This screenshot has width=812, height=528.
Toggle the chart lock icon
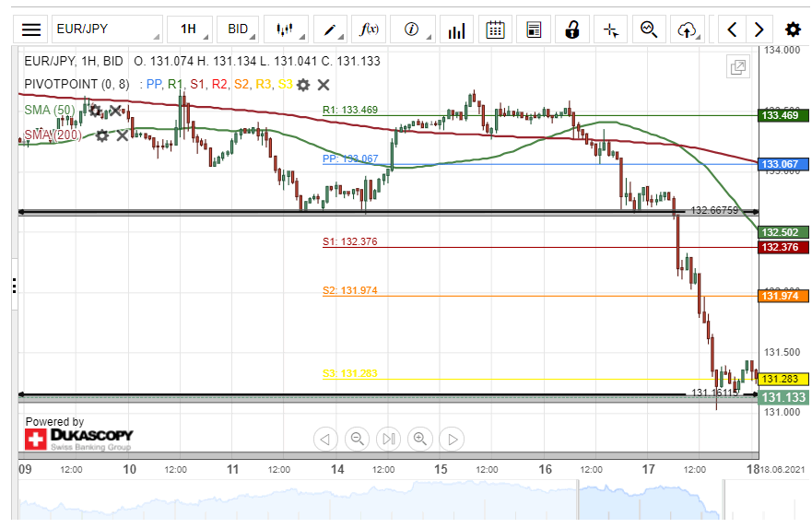click(x=571, y=29)
